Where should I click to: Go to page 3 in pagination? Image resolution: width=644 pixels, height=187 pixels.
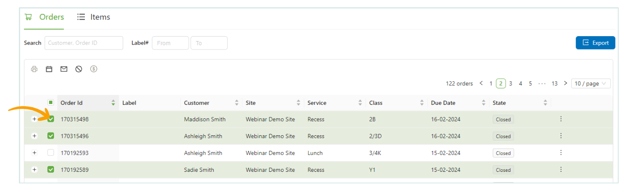pos(511,83)
